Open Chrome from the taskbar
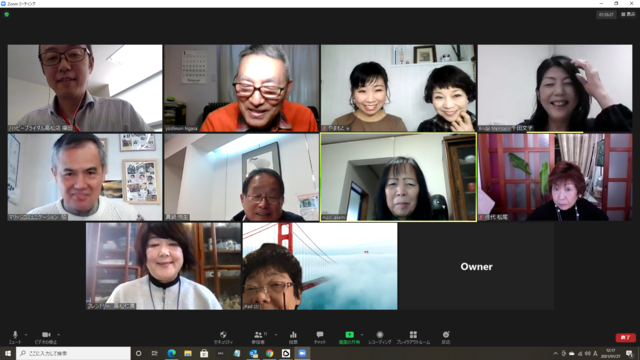Screen dimensions: 640x360 click(x=269, y=353)
